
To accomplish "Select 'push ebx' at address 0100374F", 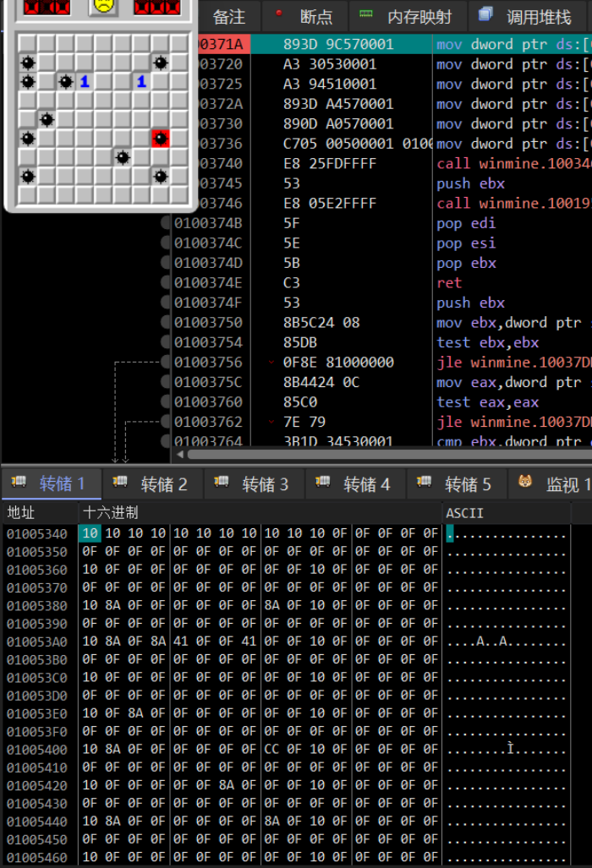I will (470, 303).
